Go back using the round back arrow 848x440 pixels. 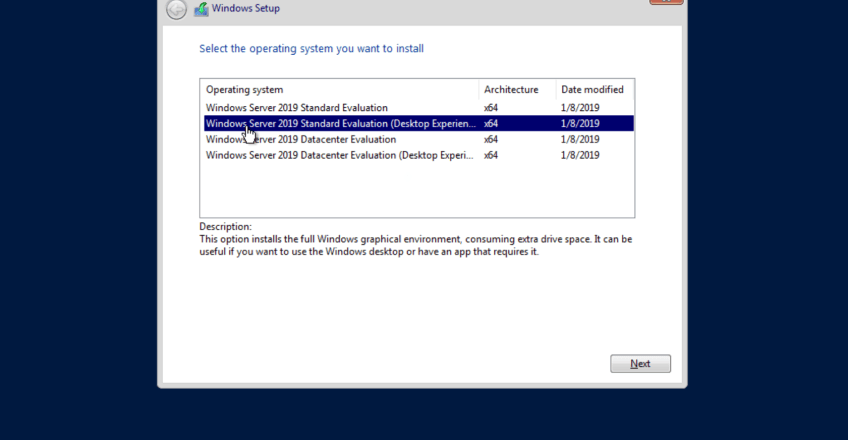(176, 9)
